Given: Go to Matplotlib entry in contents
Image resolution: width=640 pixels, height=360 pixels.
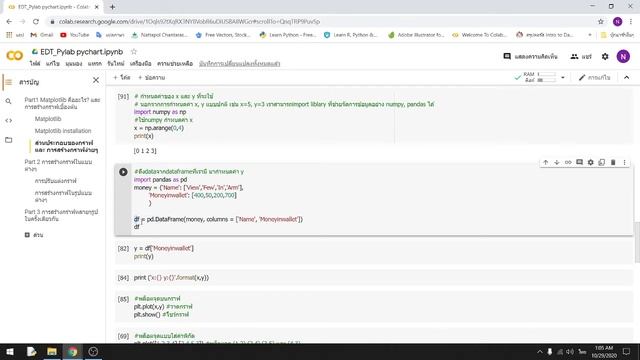Looking at the screenshot, I should click(x=48, y=119).
